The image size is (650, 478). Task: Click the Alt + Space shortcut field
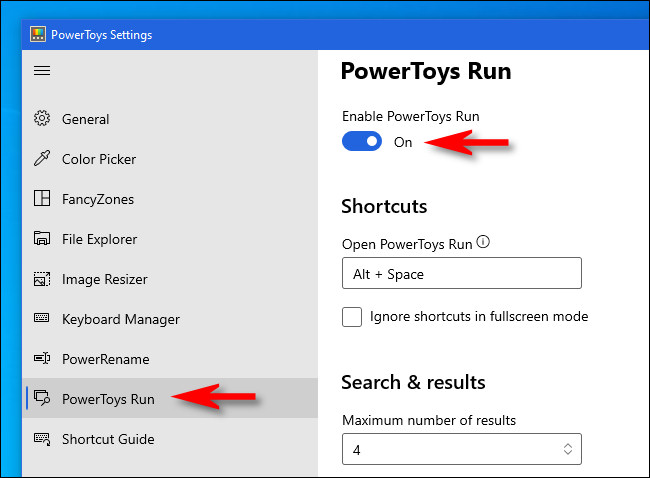pyautogui.click(x=461, y=273)
